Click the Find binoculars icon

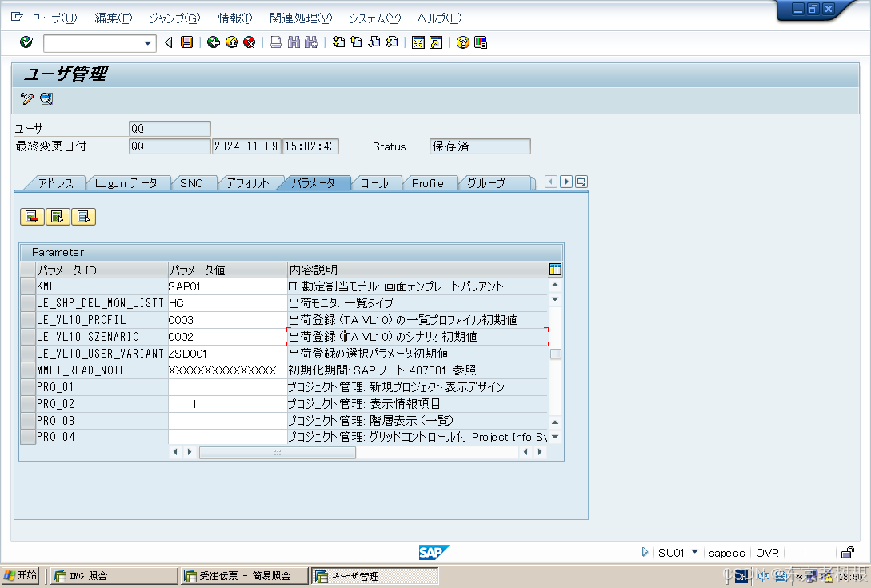click(294, 42)
